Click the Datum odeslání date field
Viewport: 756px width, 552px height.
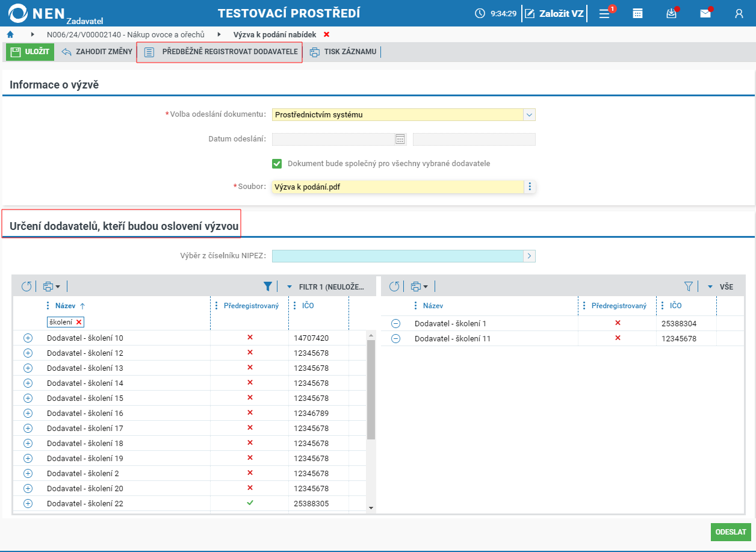click(x=333, y=139)
